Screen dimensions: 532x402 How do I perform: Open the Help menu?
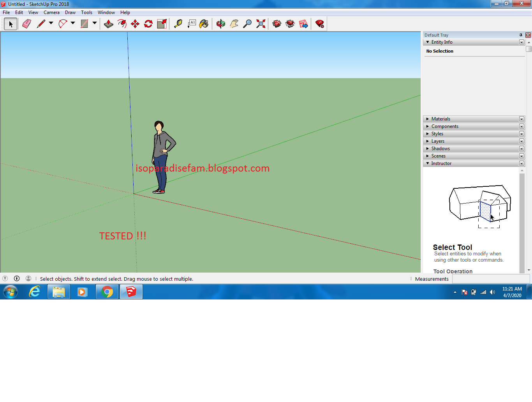tap(125, 12)
